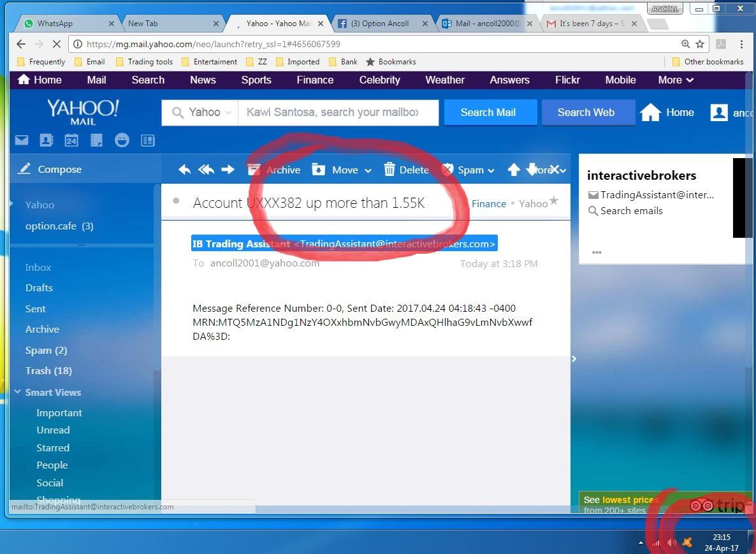Open the Other bookmarks folder

(x=708, y=62)
